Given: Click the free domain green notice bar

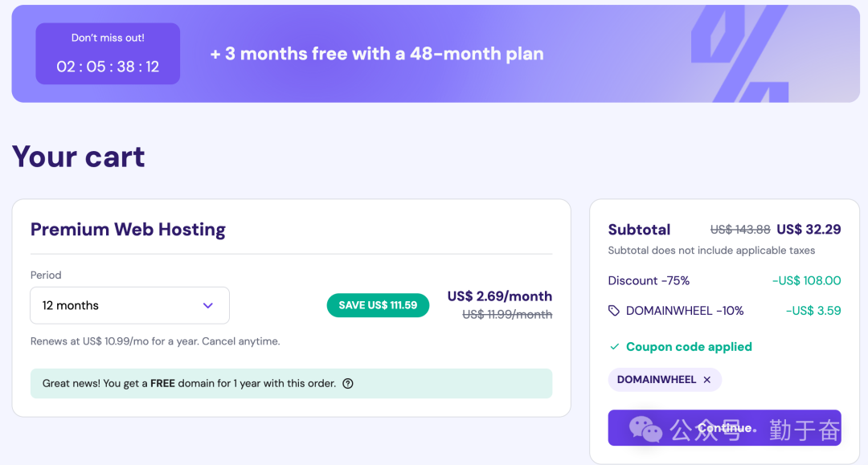Looking at the screenshot, I should 291,384.
